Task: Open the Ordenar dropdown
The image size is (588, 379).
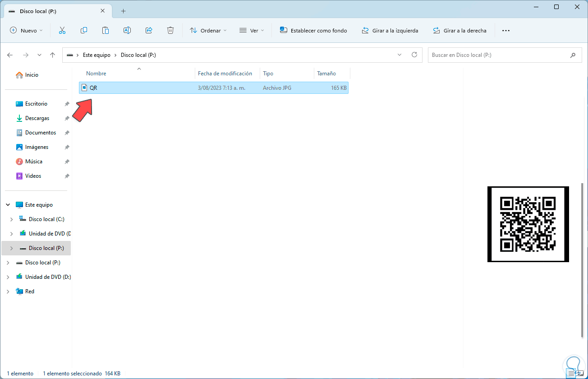Action: [208, 31]
